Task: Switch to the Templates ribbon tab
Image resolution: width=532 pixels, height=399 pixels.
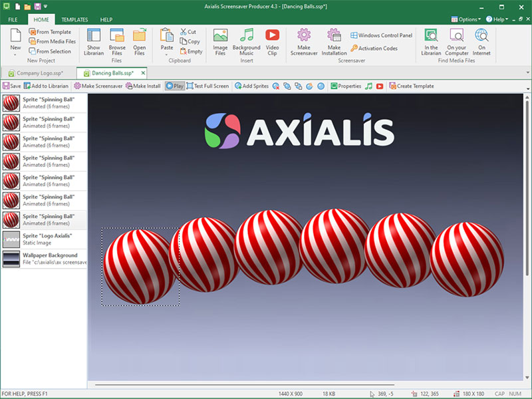Action: tap(74, 20)
